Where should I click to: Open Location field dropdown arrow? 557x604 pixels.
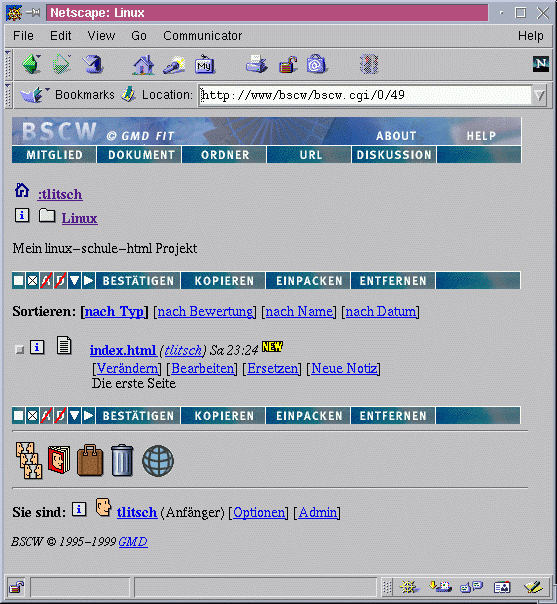point(539,95)
